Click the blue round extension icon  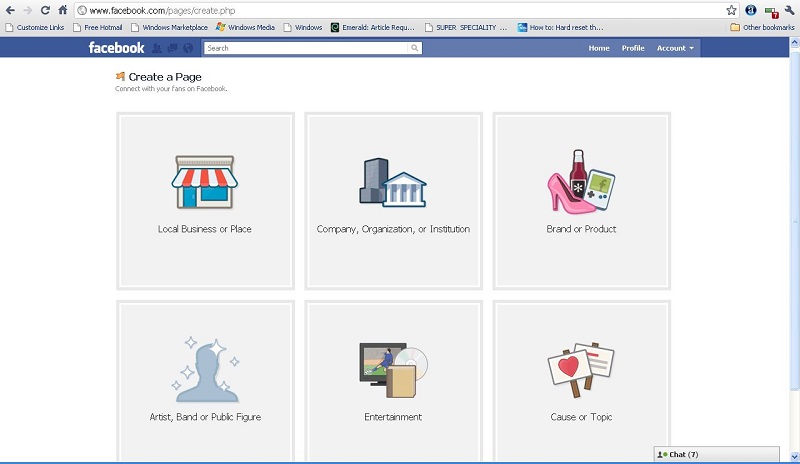751,10
